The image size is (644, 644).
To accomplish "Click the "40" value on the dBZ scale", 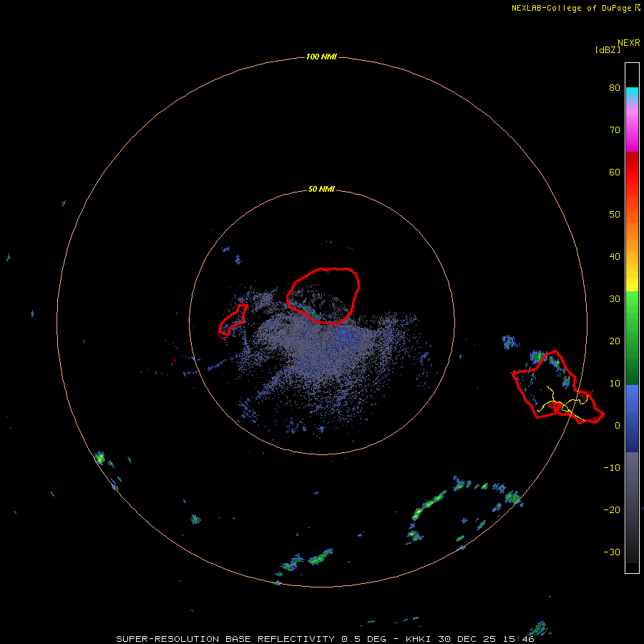I will [615, 257].
